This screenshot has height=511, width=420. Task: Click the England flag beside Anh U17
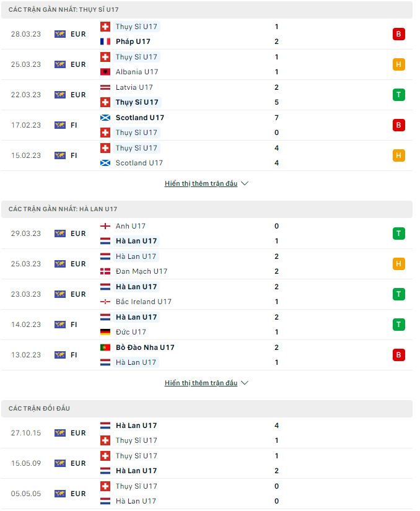[104, 226]
